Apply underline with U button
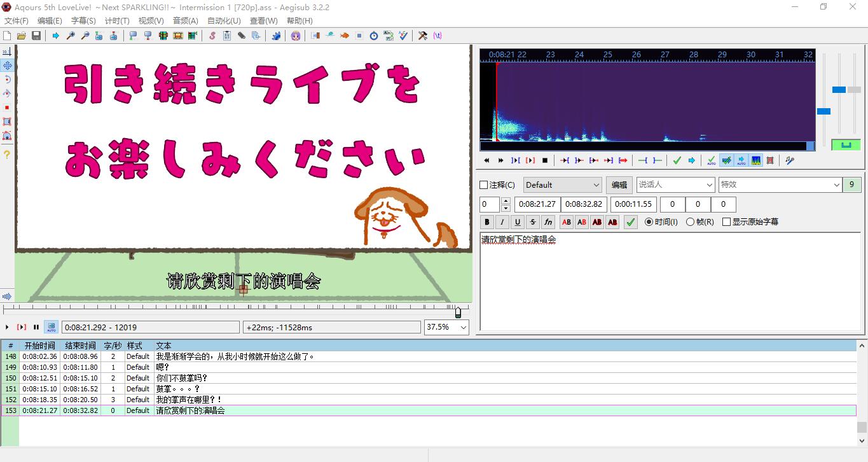The height and width of the screenshot is (462, 868). click(518, 222)
